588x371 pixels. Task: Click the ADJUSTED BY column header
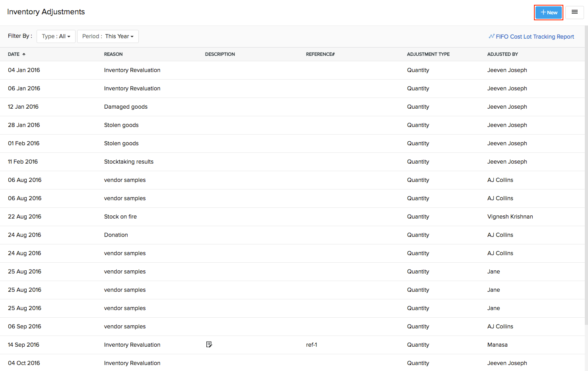pos(503,54)
